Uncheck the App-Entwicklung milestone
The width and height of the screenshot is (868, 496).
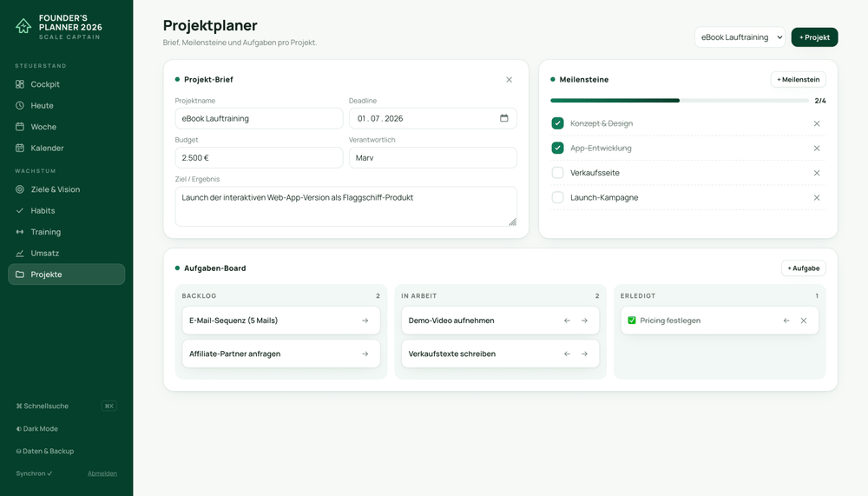(557, 148)
